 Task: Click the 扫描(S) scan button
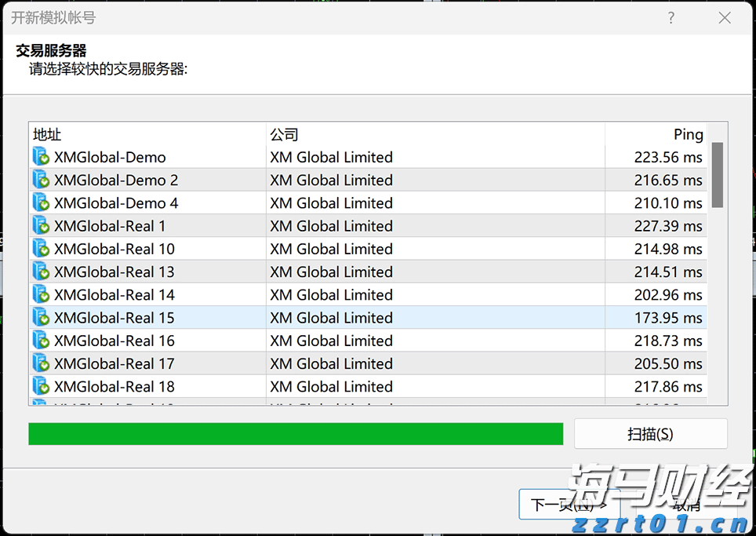(x=651, y=433)
